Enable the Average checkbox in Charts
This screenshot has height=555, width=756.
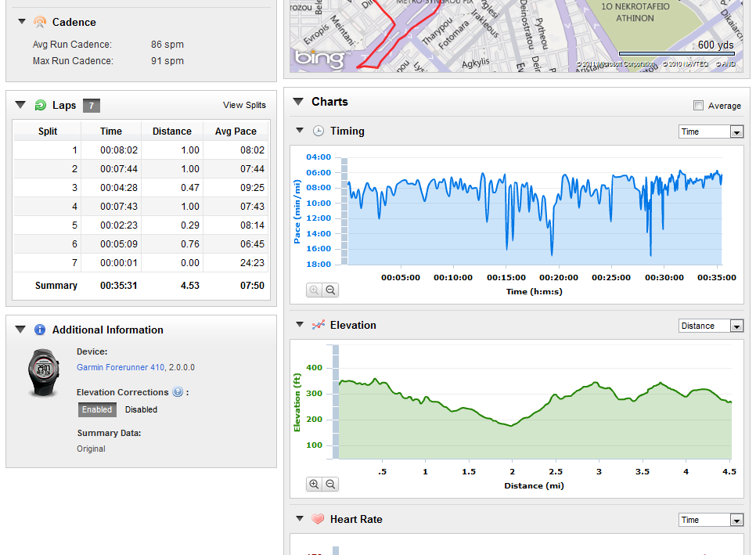coord(698,105)
